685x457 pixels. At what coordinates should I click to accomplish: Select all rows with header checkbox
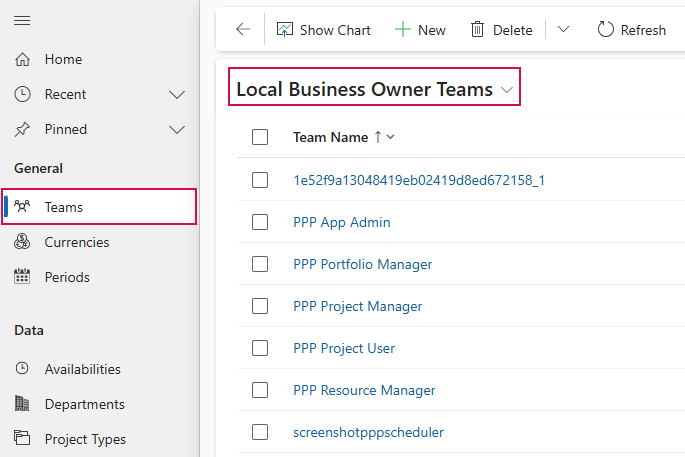point(260,137)
